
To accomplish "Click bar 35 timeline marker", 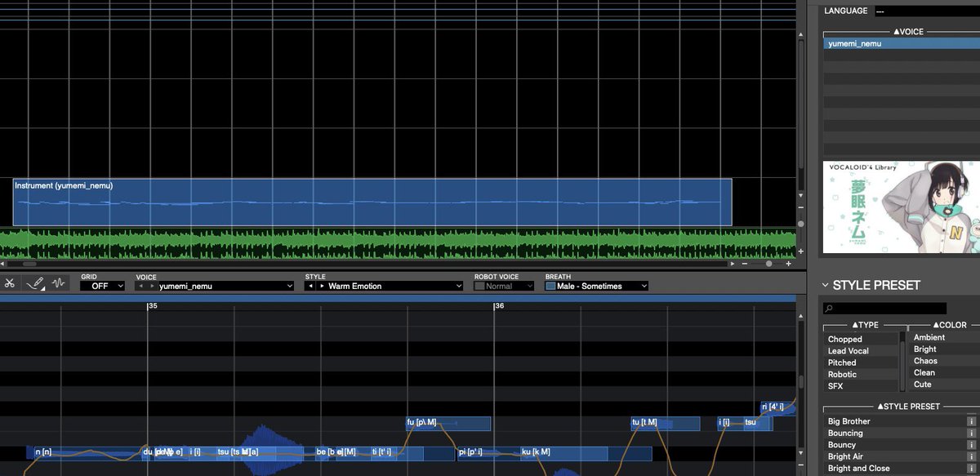I will pos(152,306).
